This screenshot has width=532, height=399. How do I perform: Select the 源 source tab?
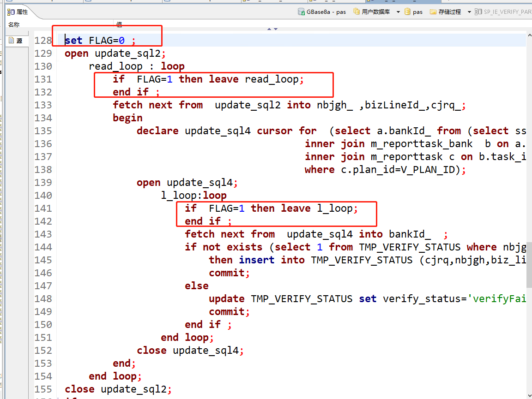[x=16, y=41]
